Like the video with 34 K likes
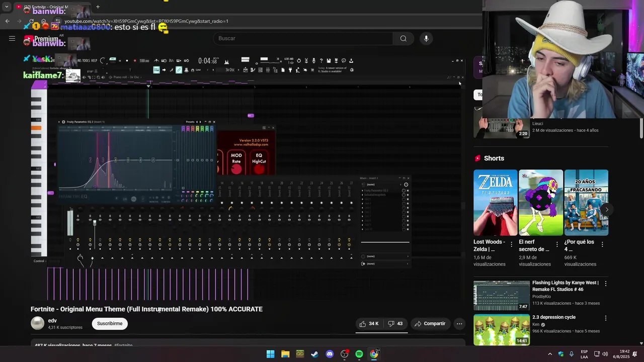 [x=368, y=324]
